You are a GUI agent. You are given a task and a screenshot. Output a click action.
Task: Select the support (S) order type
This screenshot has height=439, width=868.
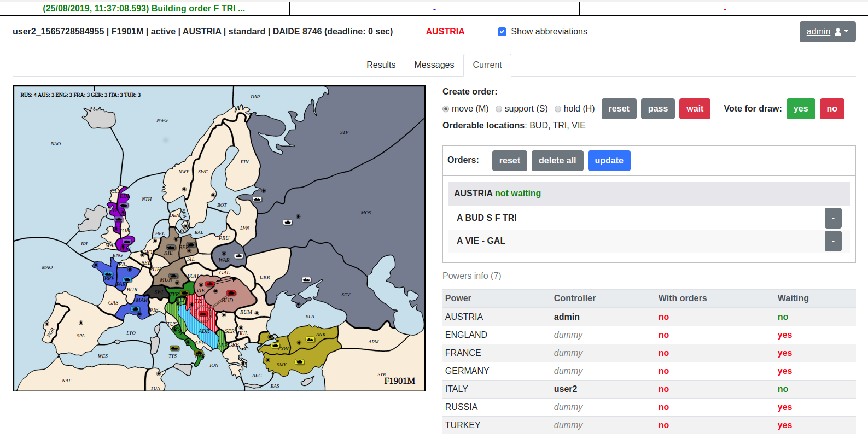click(499, 109)
